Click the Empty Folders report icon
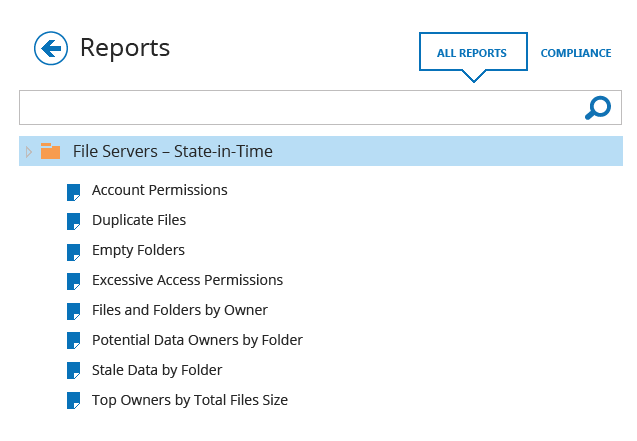637x441 pixels. click(74, 252)
